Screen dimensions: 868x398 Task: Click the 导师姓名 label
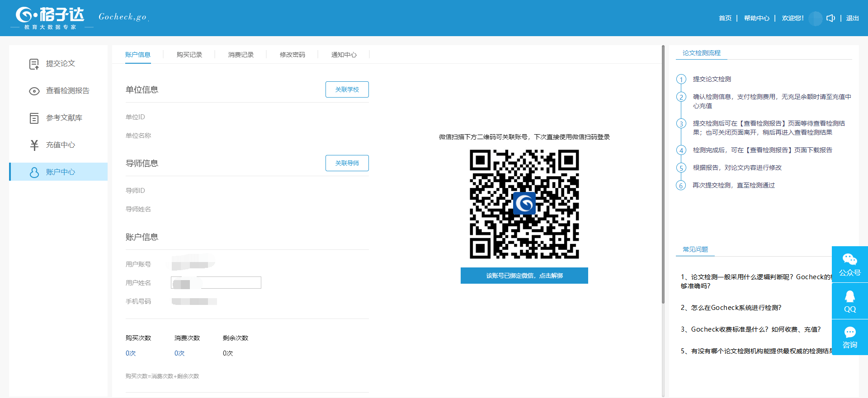pos(138,209)
